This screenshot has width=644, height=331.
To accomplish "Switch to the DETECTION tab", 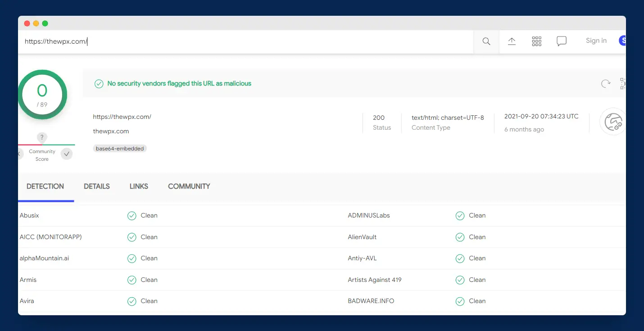I will (x=45, y=186).
